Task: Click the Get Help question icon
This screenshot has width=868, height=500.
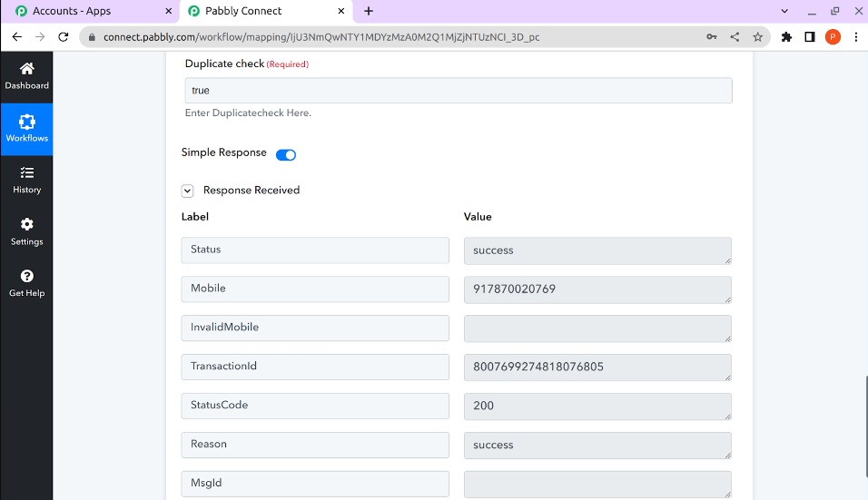Action: coord(26,277)
